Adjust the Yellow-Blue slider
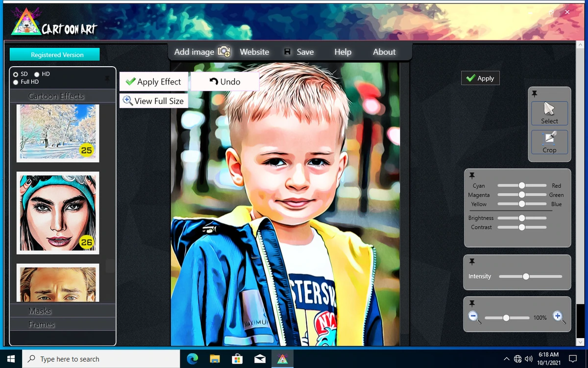This screenshot has width=588, height=368. 522,204
